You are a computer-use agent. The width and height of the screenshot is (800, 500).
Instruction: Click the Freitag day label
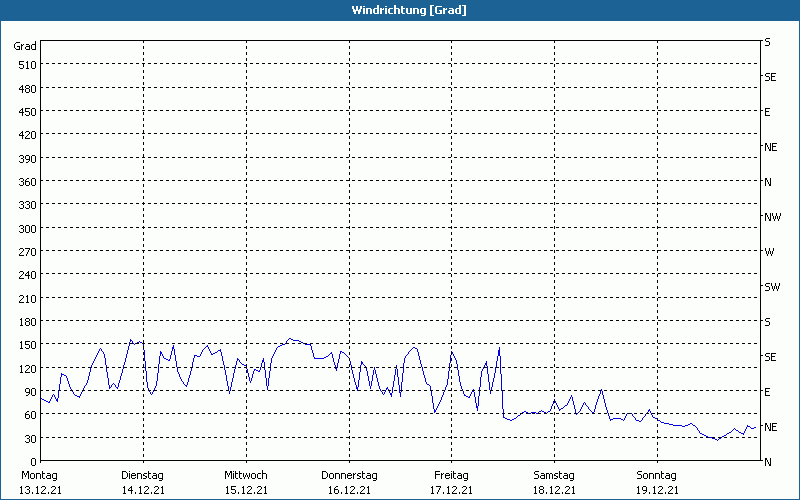452,475
